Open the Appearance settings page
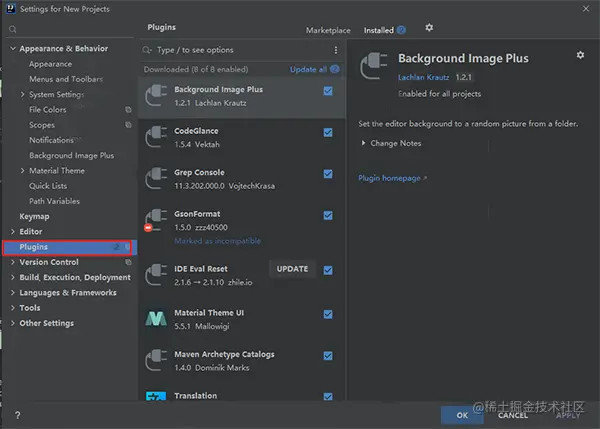 51,64
